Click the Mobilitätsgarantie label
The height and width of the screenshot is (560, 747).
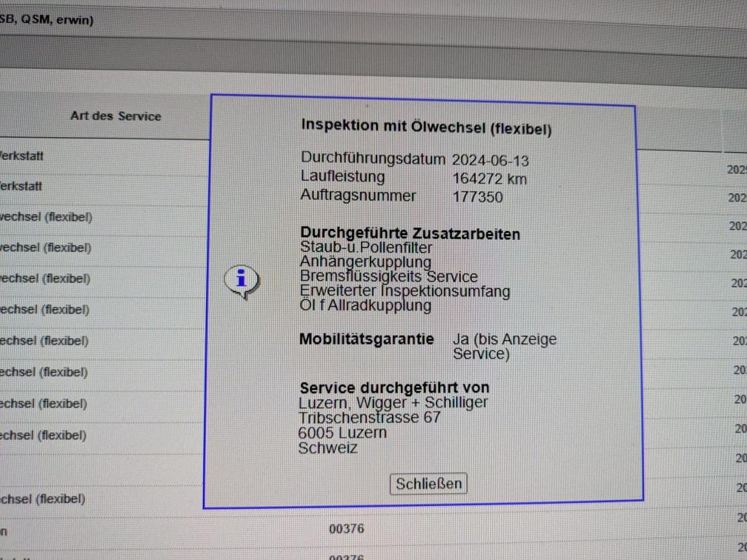click(x=366, y=339)
